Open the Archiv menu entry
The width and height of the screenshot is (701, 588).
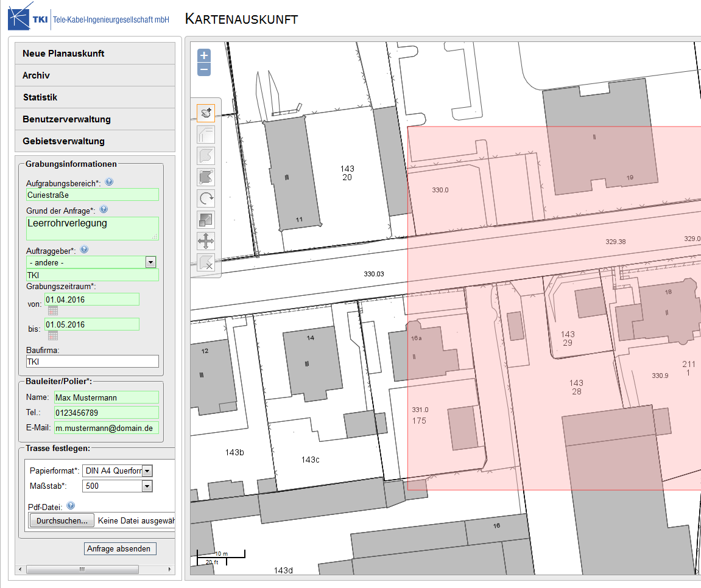37,75
